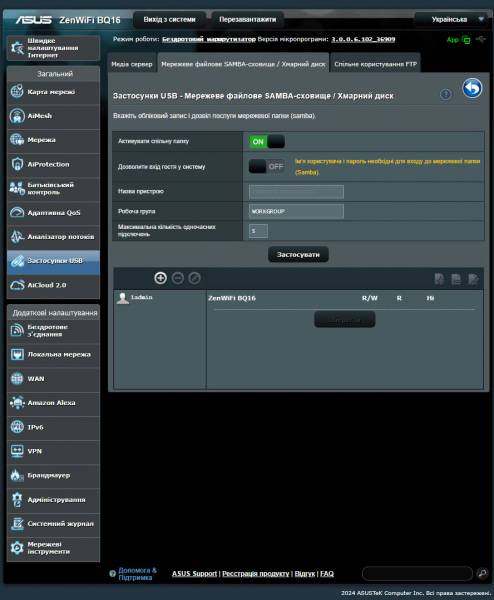Open Локальна мережа settings
The width and height of the screenshot is (494, 600).
click(53, 355)
